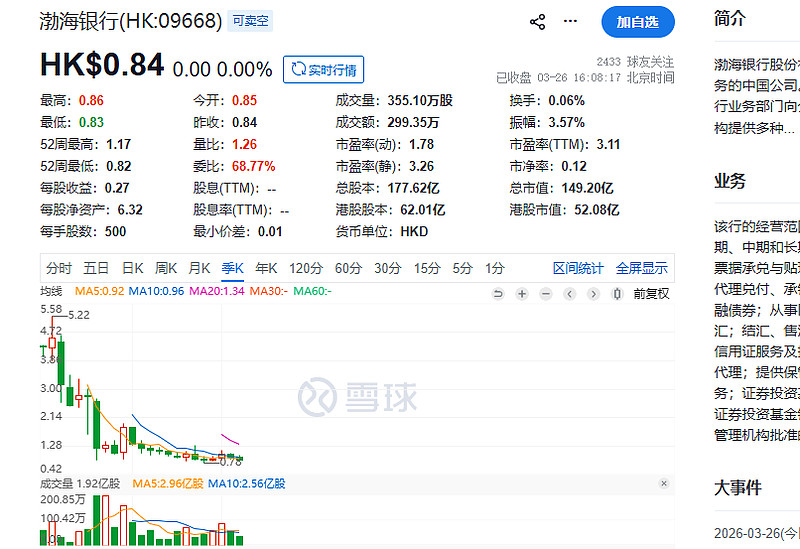The height and width of the screenshot is (549, 800).
Task: Click the 实时行情 real-time quotes button
Action: [323, 69]
